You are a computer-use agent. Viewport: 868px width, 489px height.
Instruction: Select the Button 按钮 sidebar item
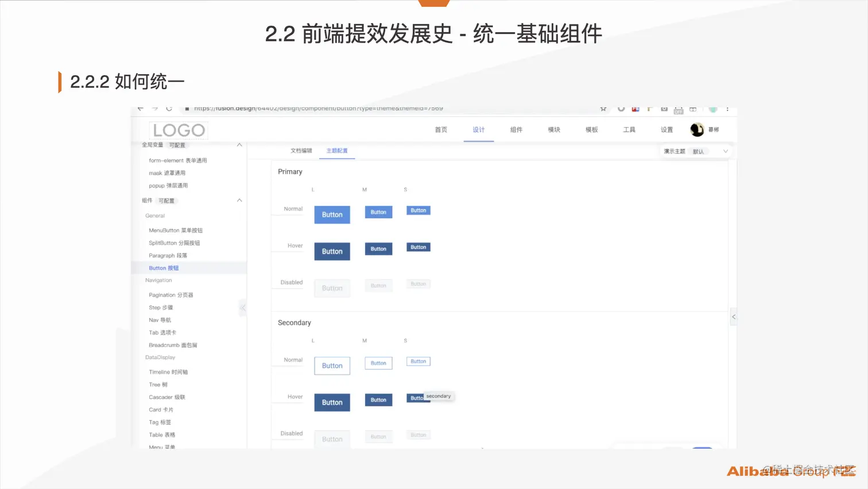click(x=164, y=268)
